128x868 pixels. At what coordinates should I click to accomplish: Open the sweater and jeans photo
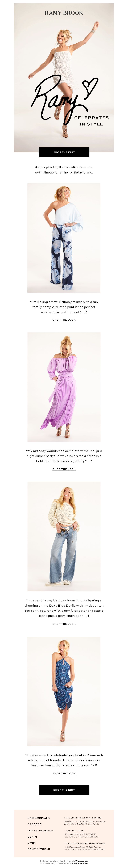pyautogui.click(x=64, y=536)
